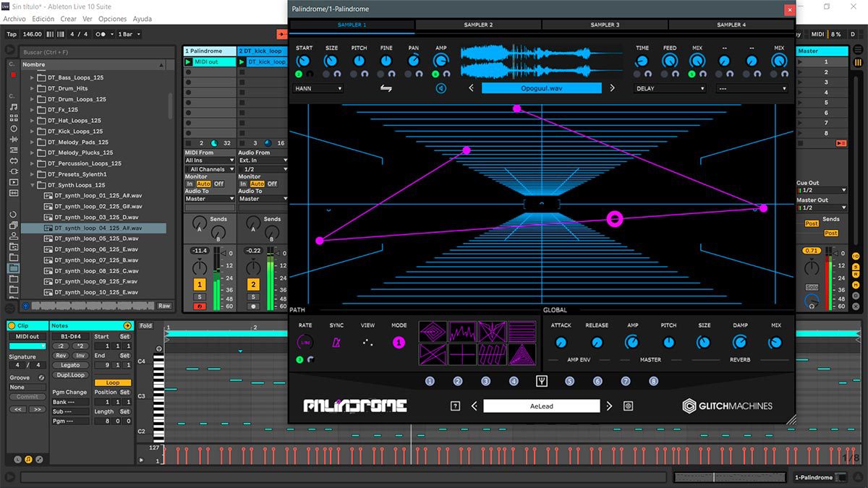Screen dimensions: 868x488
Task: Click the envelope icon in clip view footer
Action: [39, 459]
